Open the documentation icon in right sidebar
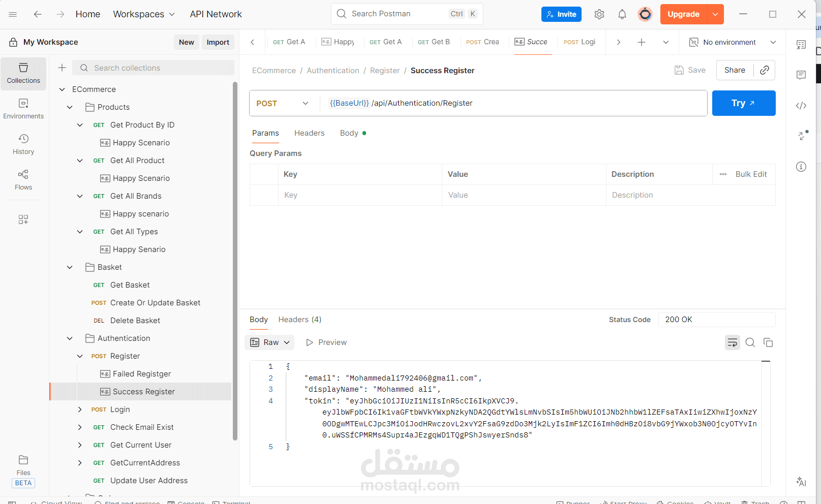 [801, 45]
